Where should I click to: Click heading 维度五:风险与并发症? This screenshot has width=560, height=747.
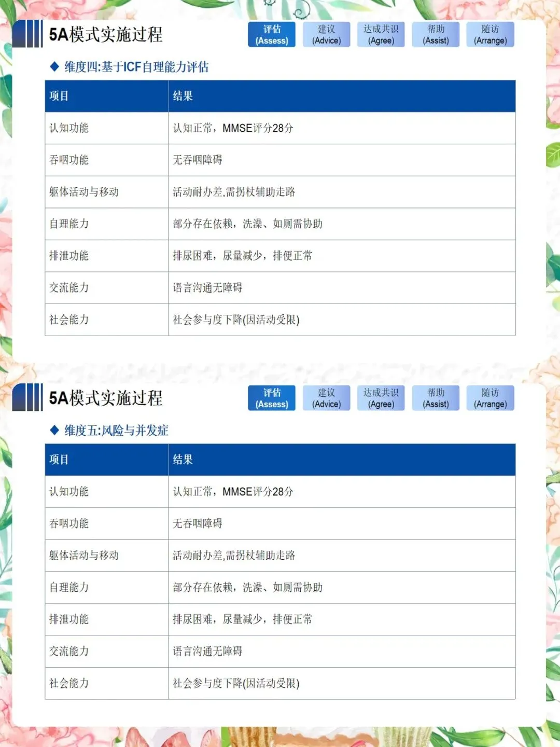point(116,431)
